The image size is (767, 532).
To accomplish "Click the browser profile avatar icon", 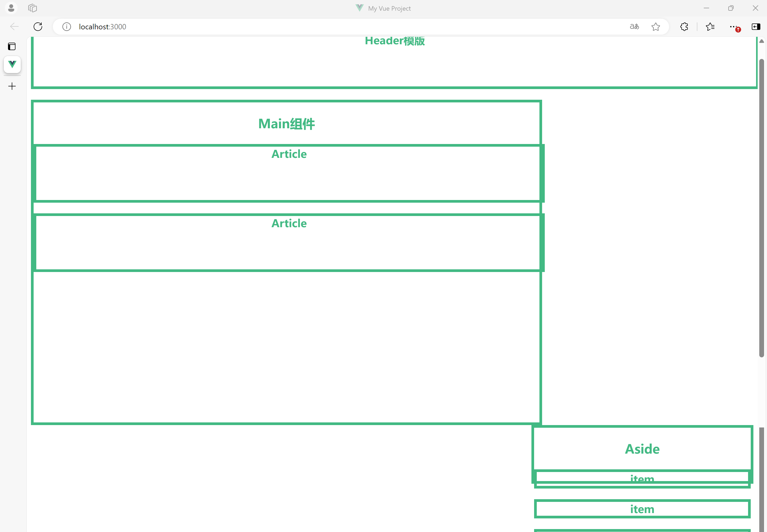I will tap(11, 8).
